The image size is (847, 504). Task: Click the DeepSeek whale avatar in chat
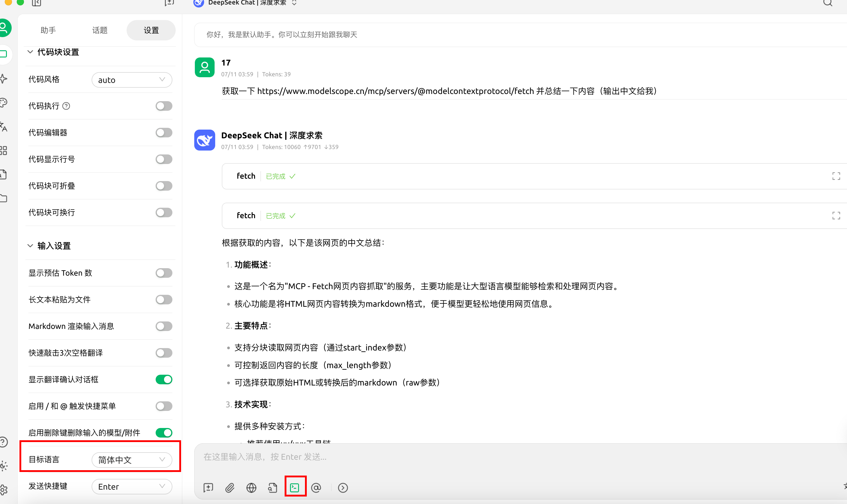(204, 140)
